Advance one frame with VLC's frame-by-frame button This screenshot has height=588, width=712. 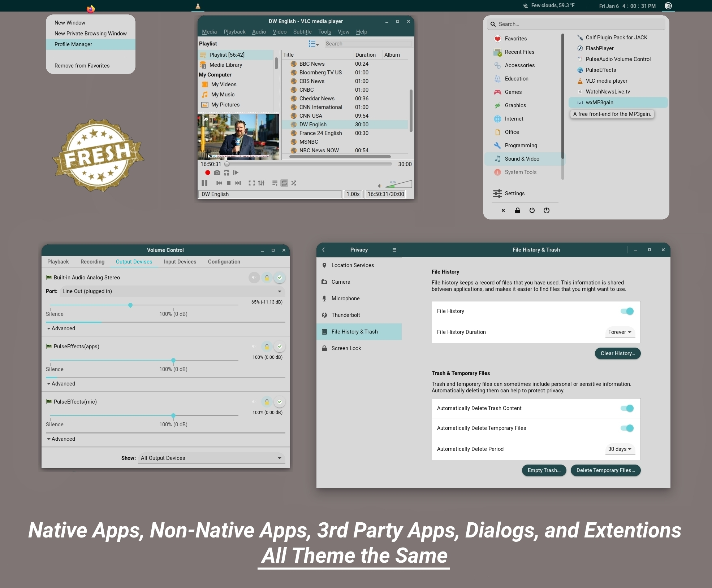tap(236, 173)
